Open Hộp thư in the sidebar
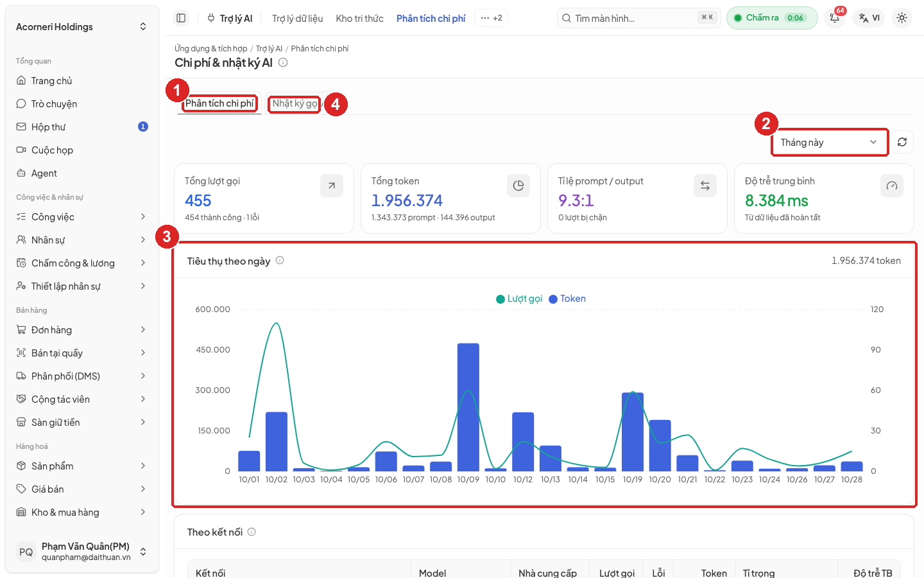 (82, 127)
